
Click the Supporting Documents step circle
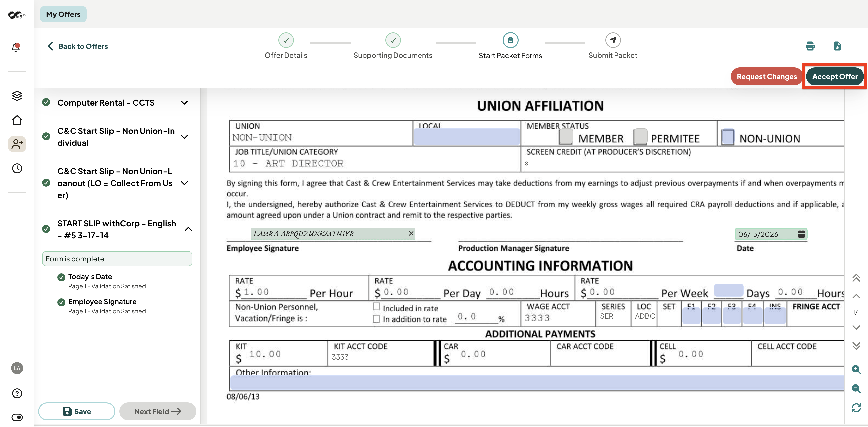tap(393, 40)
